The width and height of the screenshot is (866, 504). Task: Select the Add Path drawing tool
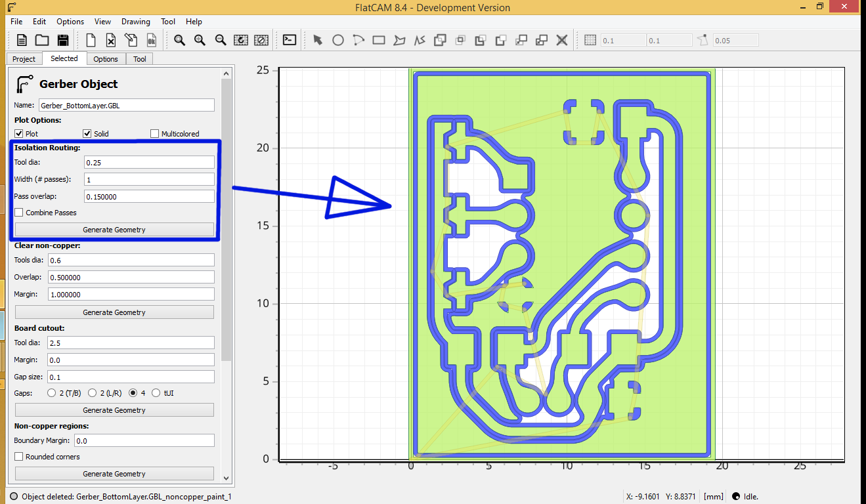(x=420, y=40)
